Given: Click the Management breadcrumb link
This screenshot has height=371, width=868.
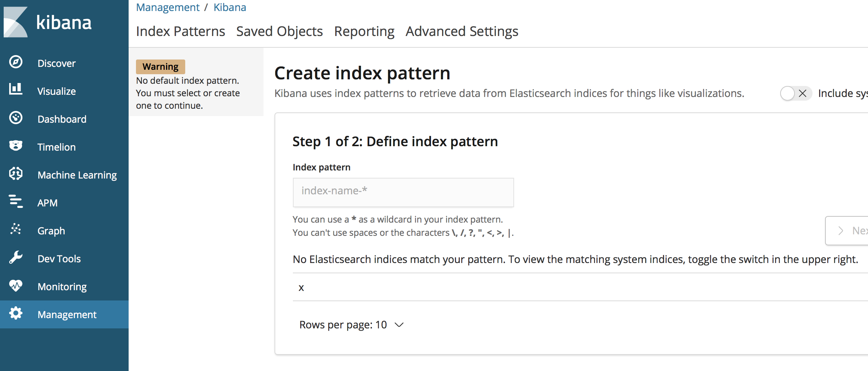Looking at the screenshot, I should point(168,7).
